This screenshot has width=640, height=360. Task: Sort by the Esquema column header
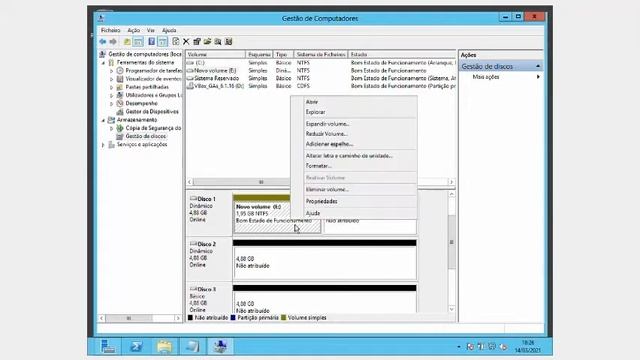click(259, 54)
